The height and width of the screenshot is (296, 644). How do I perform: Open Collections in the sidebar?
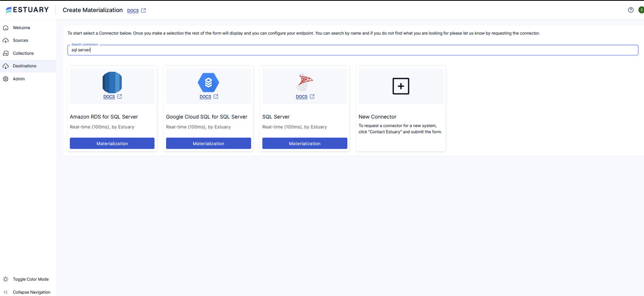click(x=23, y=53)
